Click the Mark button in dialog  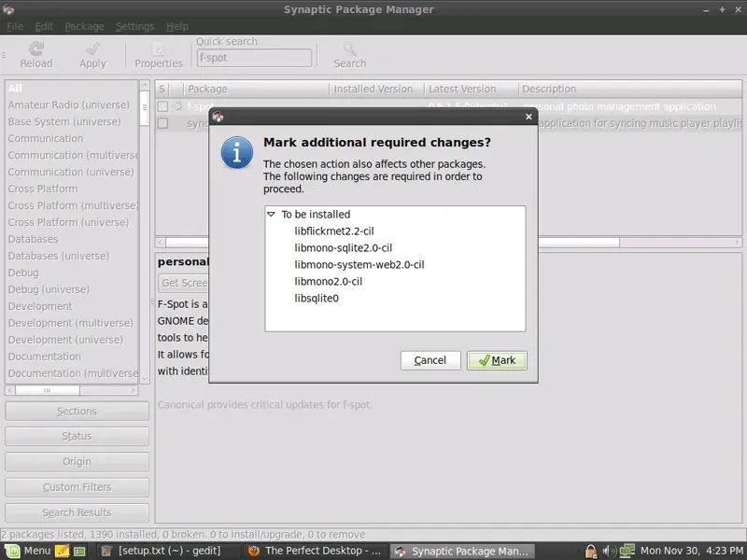(x=497, y=360)
